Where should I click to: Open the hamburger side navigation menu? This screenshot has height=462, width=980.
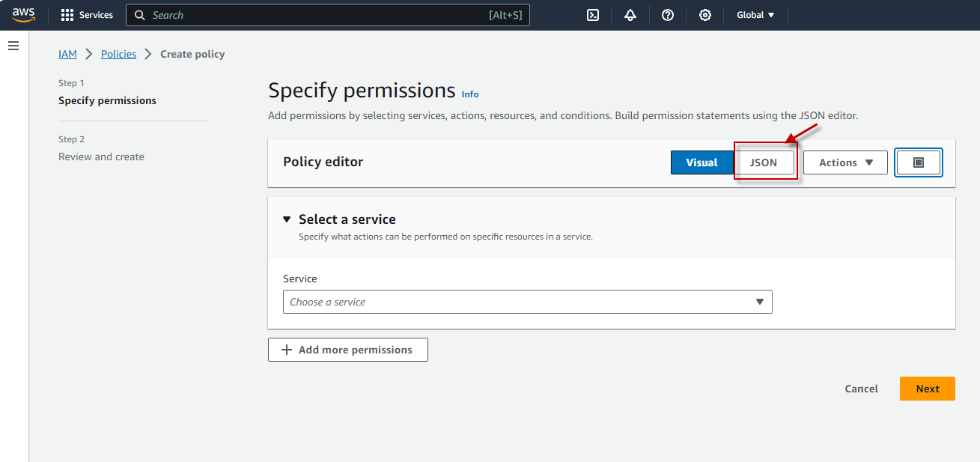(13, 46)
